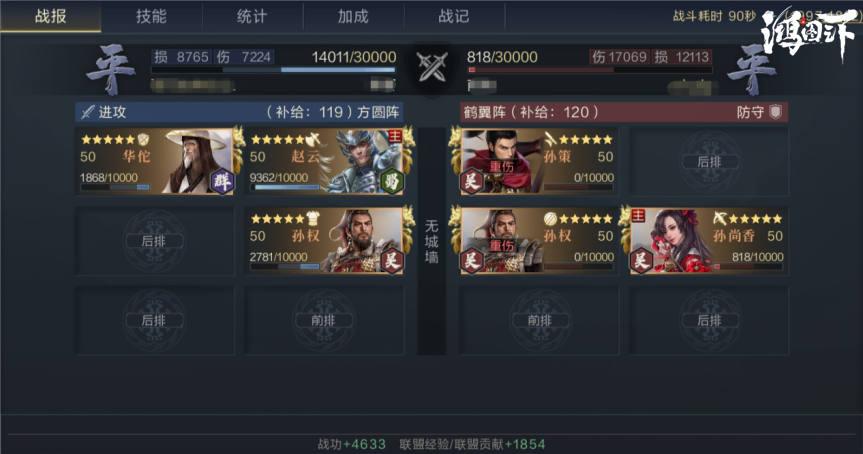The image size is (863, 454).
Task: Click the 吴 faction badge on attacker 孙权
Action: coord(392,261)
